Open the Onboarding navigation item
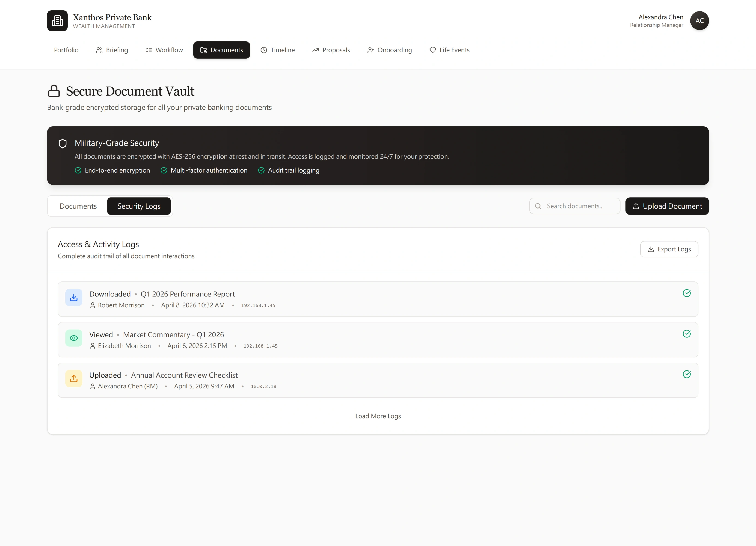The width and height of the screenshot is (756, 546). pyautogui.click(x=389, y=50)
